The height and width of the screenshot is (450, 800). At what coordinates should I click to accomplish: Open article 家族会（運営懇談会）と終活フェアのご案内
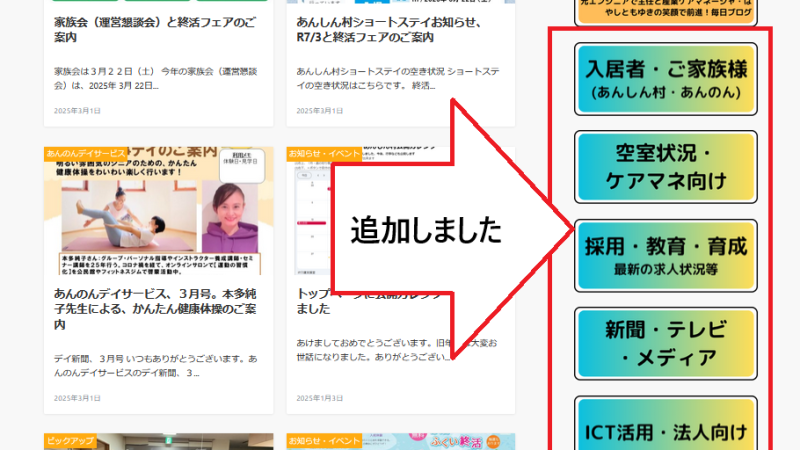[155, 30]
